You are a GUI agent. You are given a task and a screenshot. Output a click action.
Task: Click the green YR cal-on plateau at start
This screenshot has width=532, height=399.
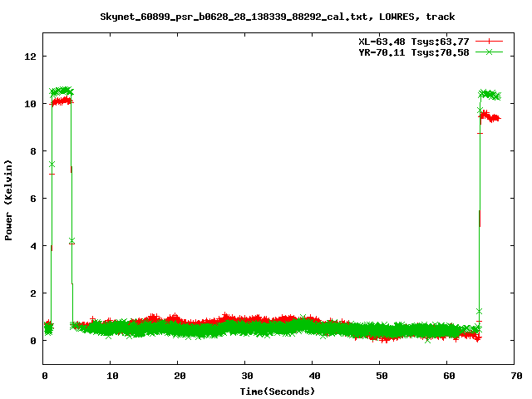(62, 91)
